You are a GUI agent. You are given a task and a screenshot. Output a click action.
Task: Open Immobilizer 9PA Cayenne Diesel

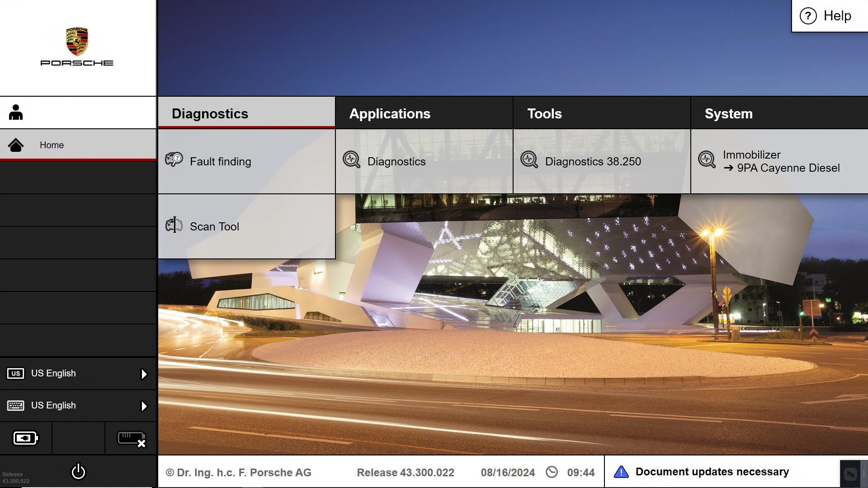click(779, 161)
